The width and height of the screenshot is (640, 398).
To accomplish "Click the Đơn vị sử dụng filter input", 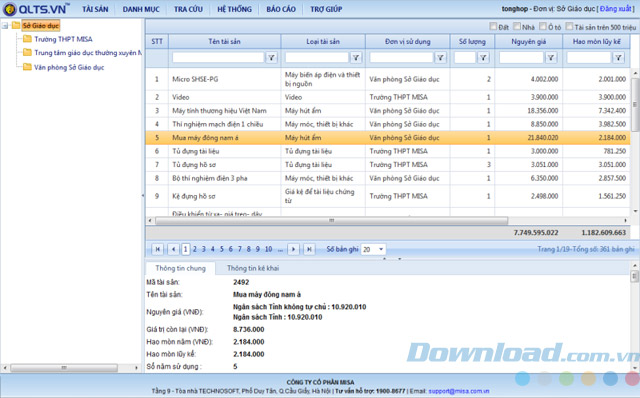I will pos(401,58).
